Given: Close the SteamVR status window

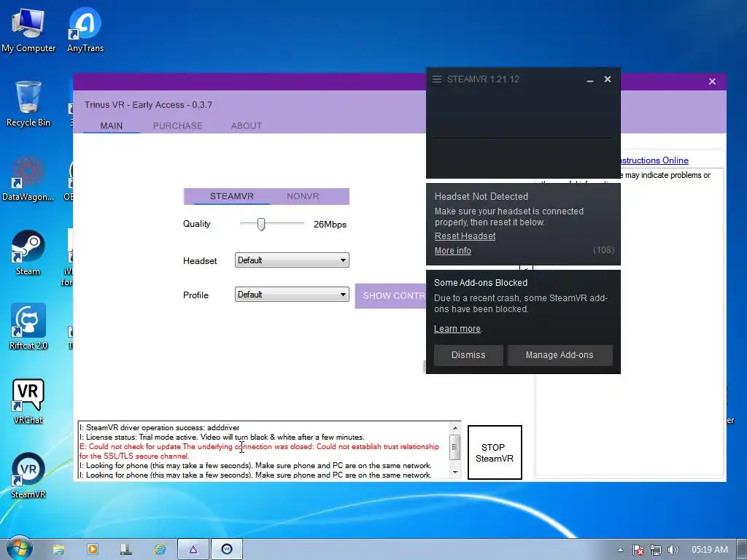Looking at the screenshot, I should pos(608,79).
